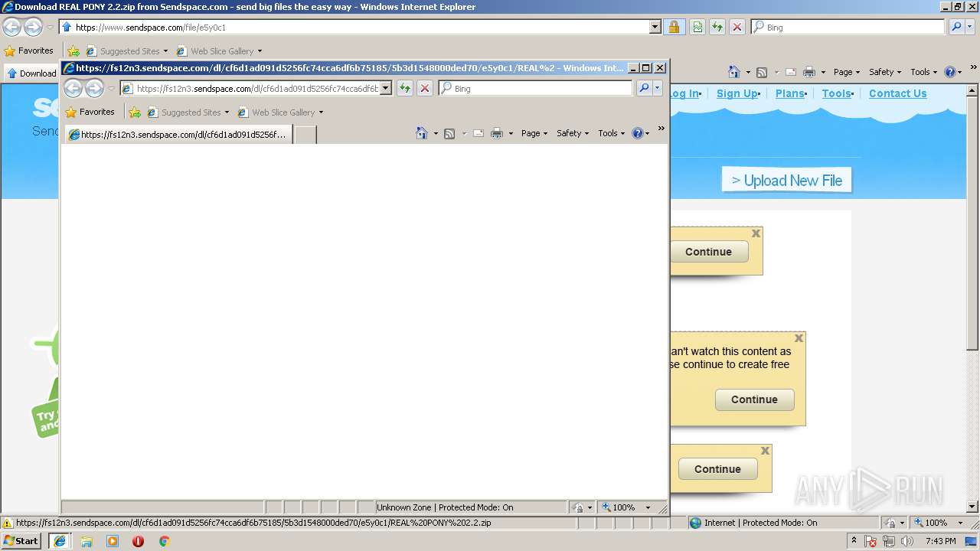
Task: Click Home icon in main window command bar
Action: tap(733, 72)
